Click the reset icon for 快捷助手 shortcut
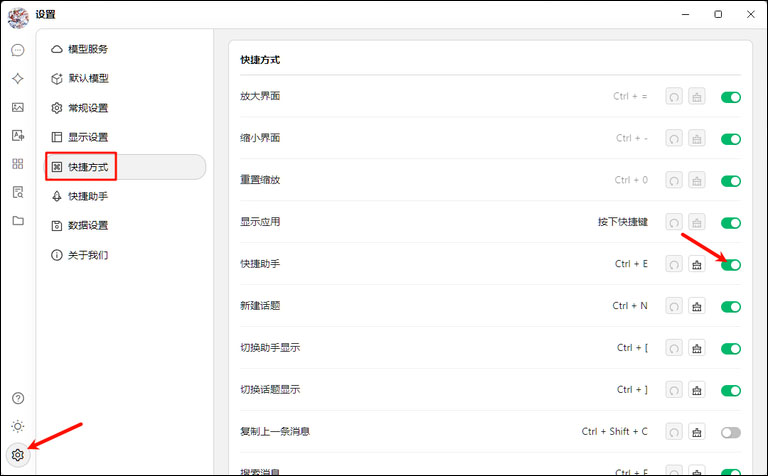This screenshot has width=768, height=476. coord(675,264)
